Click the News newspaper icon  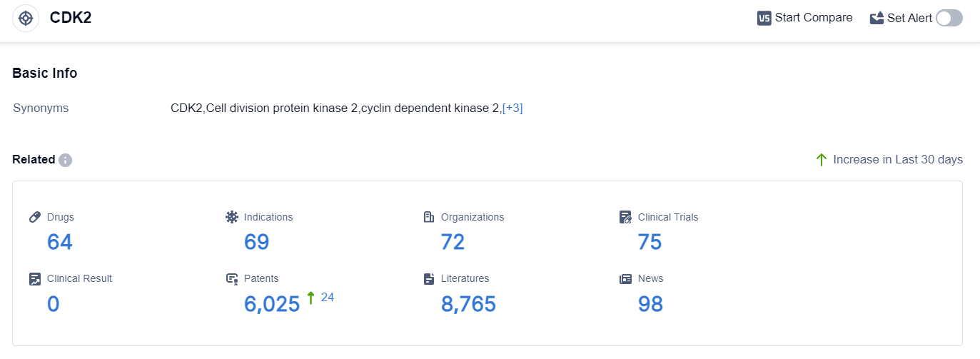(625, 279)
